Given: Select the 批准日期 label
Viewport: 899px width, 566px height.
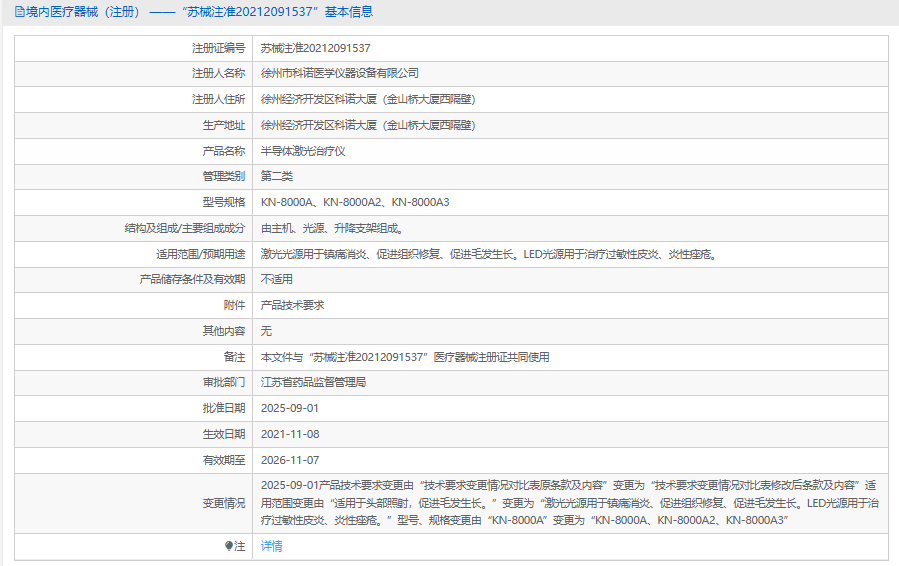Looking at the screenshot, I should (224, 408).
